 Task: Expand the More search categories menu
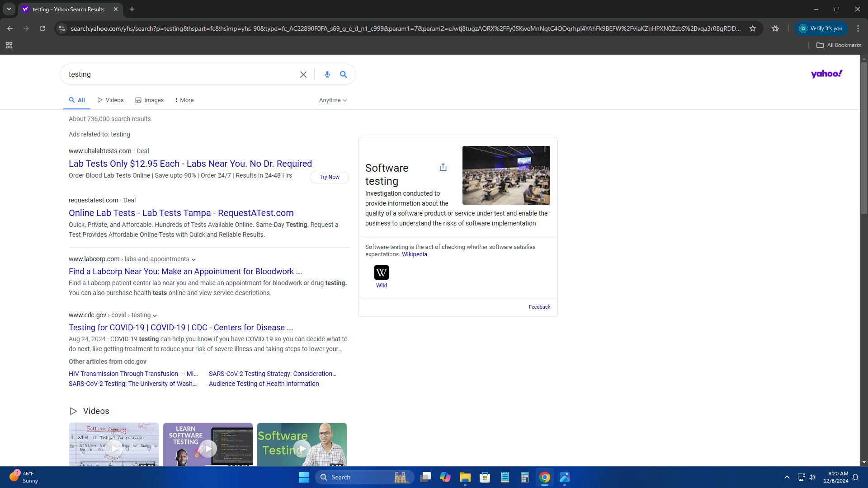pos(184,100)
